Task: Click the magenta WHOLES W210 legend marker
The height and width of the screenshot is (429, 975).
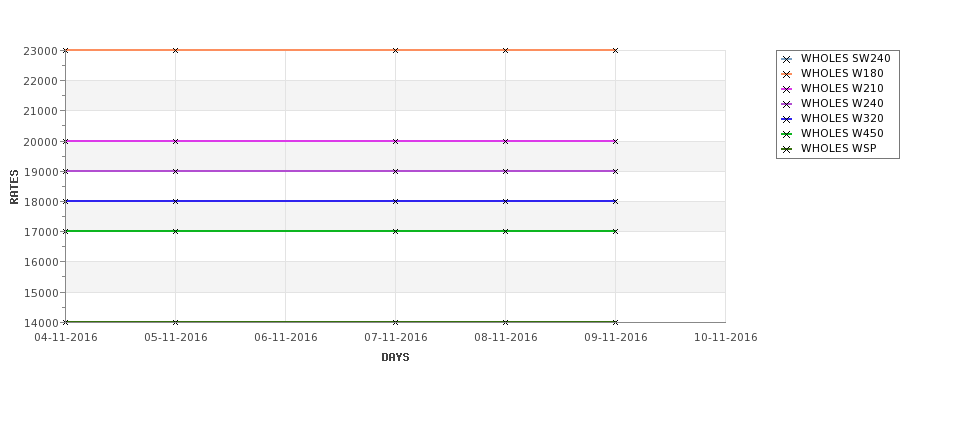Action: pos(787,90)
